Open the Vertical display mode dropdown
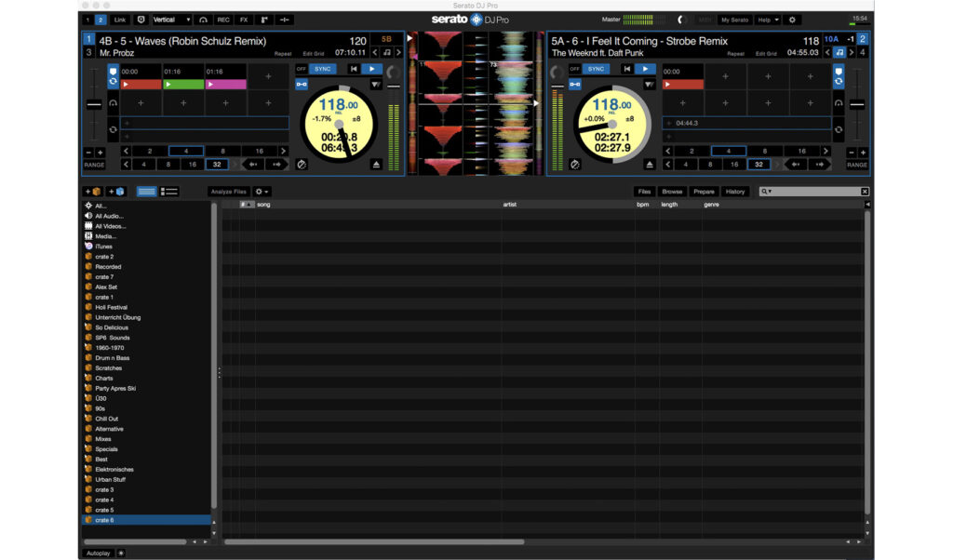 (x=171, y=20)
